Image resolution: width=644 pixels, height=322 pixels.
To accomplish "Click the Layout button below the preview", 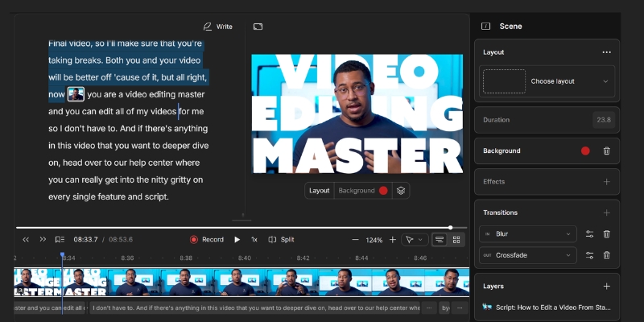I will pyautogui.click(x=319, y=191).
